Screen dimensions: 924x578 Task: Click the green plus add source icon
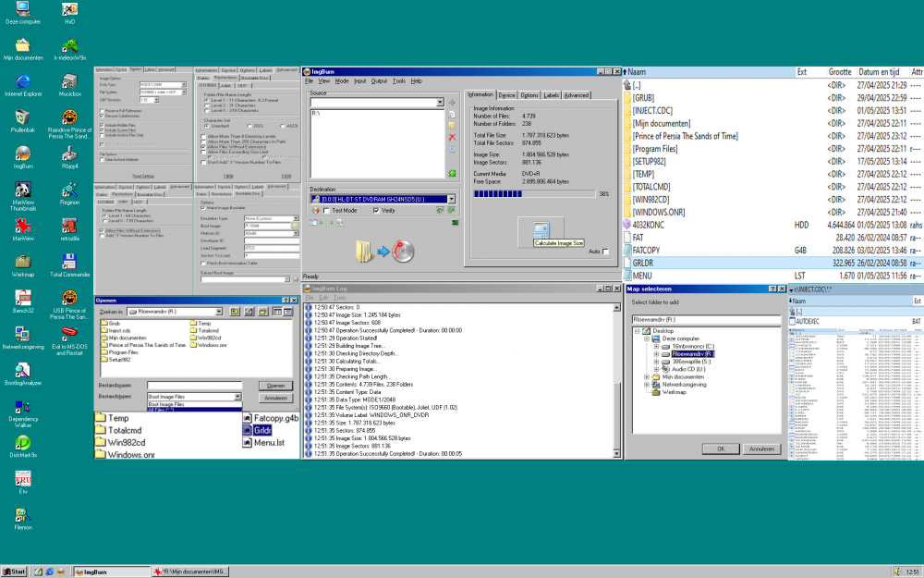point(452,102)
